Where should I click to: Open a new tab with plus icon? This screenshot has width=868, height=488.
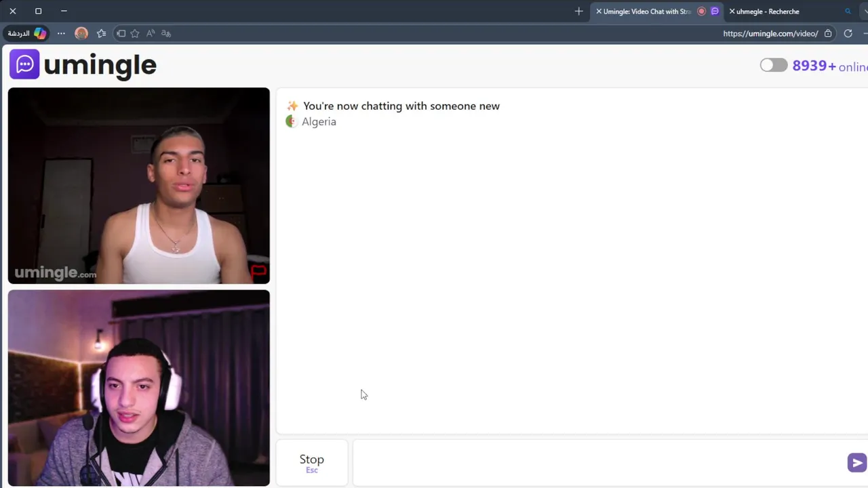[578, 11]
